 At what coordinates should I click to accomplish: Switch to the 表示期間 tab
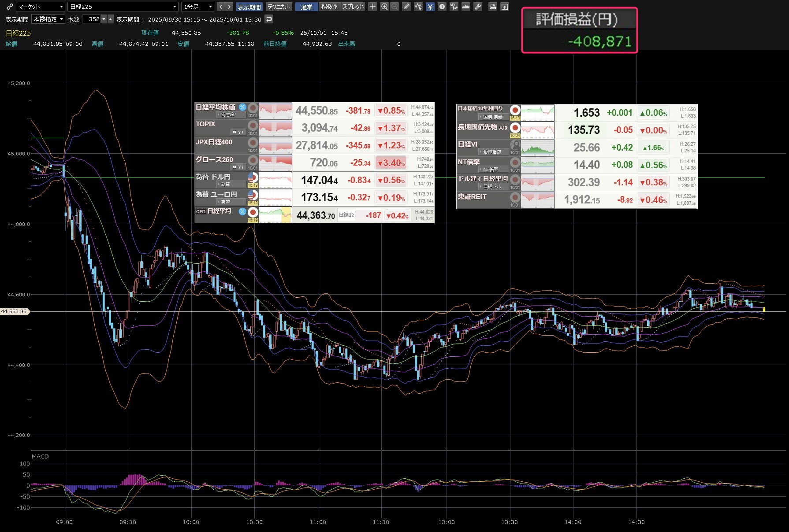(x=249, y=7)
